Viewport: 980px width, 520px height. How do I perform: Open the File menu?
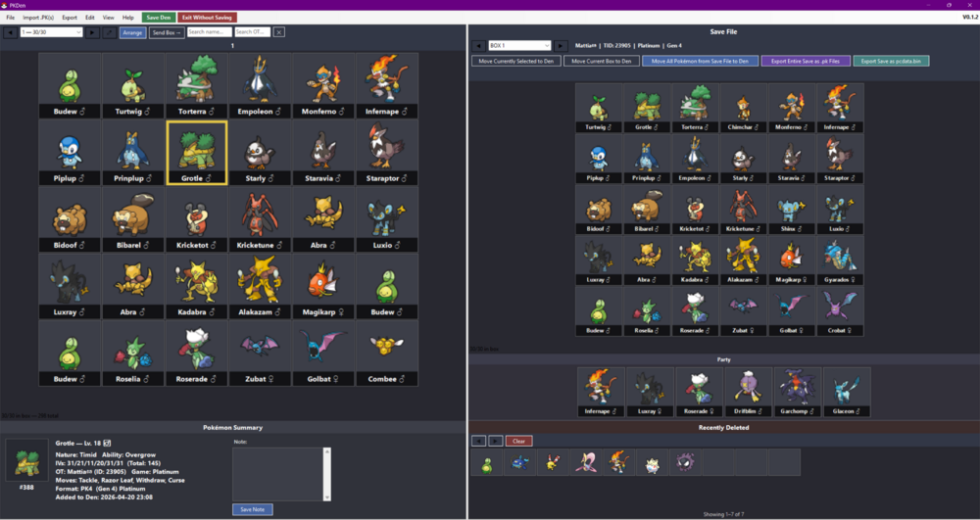(11, 18)
